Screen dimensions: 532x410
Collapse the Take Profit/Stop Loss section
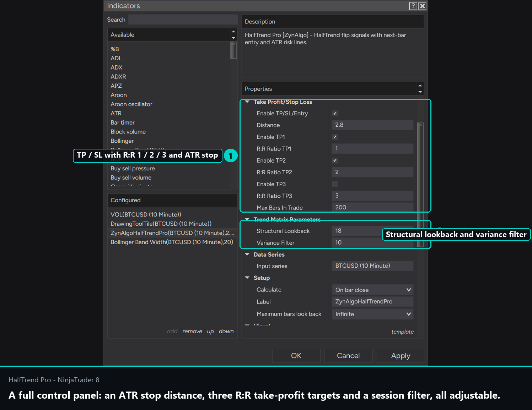247,102
